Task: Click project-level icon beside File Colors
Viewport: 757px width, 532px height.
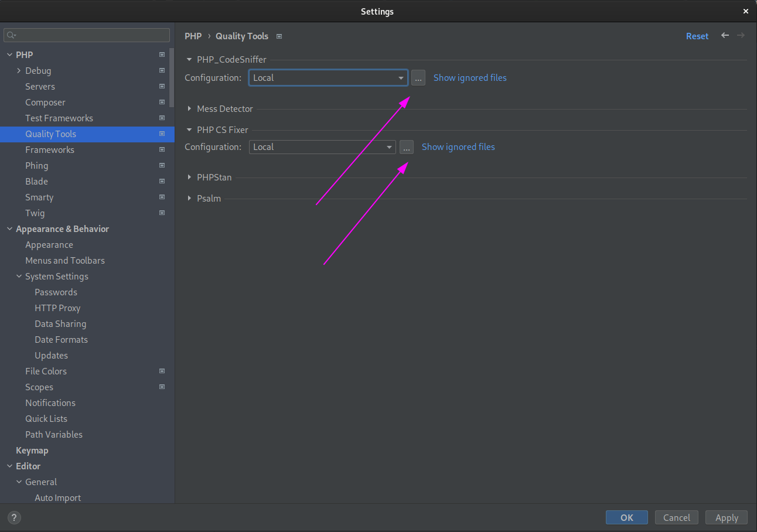Action: (162, 371)
